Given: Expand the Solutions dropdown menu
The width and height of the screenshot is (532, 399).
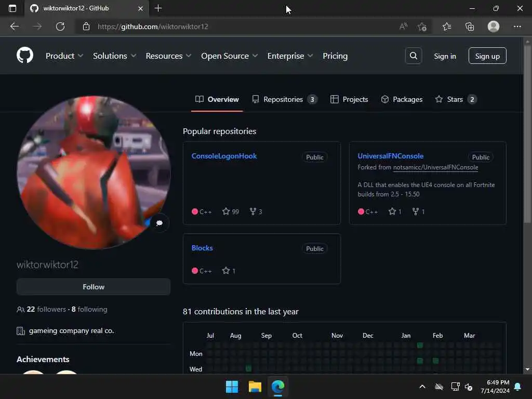Looking at the screenshot, I should pyautogui.click(x=114, y=56).
